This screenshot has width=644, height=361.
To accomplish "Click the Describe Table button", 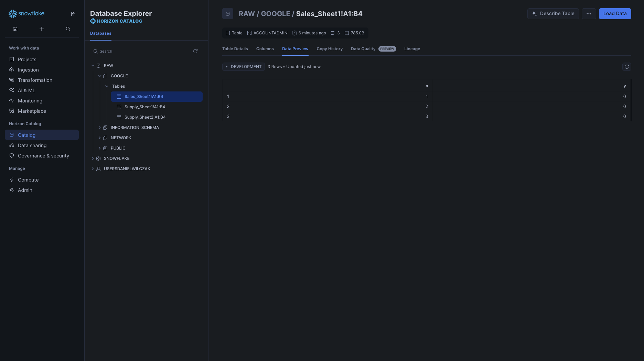I will 553,14.
